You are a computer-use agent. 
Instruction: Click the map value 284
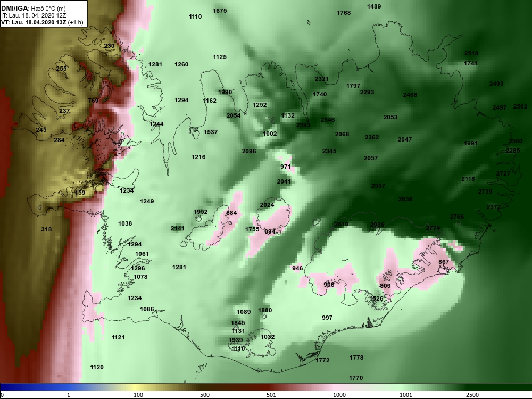[x=59, y=140]
